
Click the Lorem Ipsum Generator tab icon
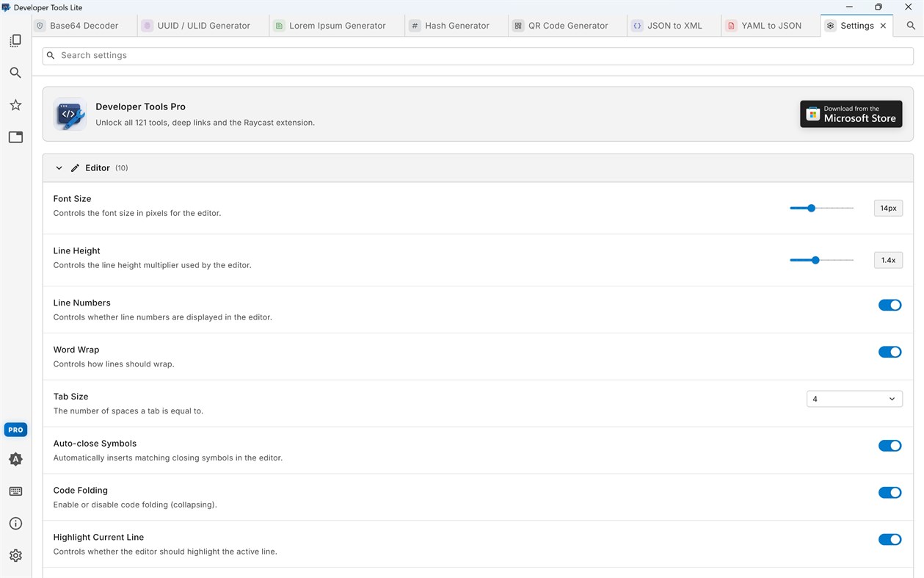tap(279, 26)
